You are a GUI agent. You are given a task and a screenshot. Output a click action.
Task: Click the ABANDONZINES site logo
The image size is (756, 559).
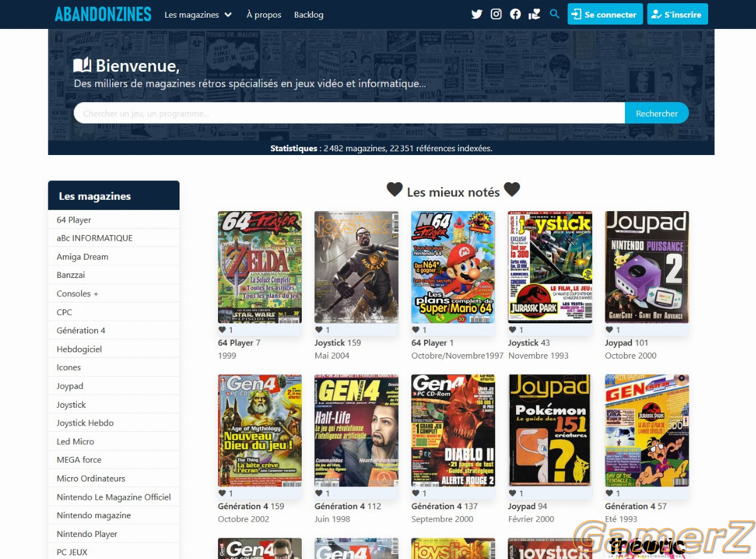pos(103,14)
